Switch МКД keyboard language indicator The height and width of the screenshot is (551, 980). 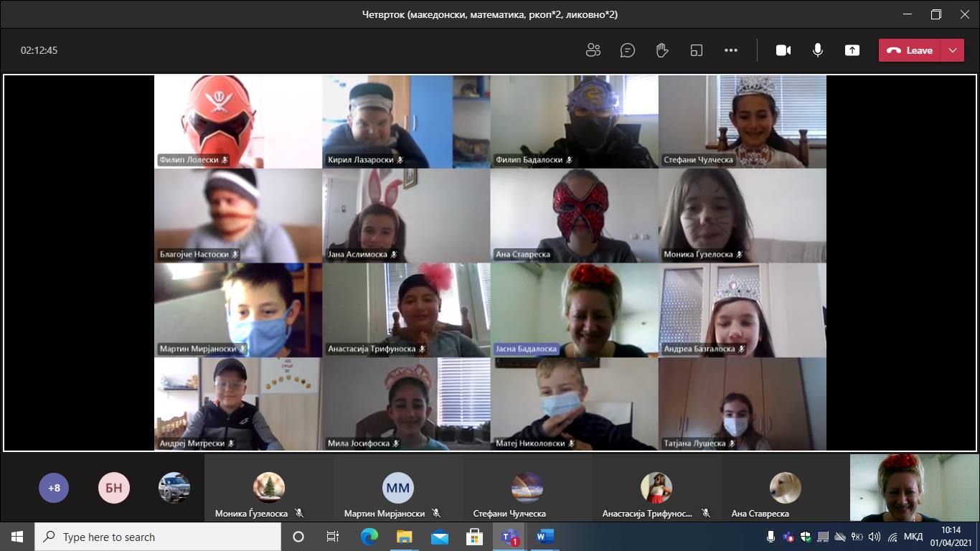pyautogui.click(x=913, y=537)
